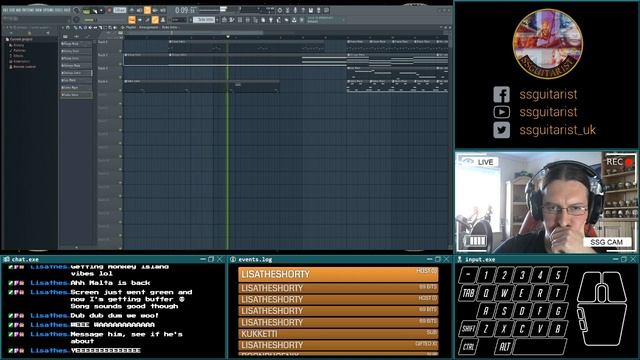Click the Facebook icon in the overlay
Viewport: 640px width, 360px height.
coord(501,94)
